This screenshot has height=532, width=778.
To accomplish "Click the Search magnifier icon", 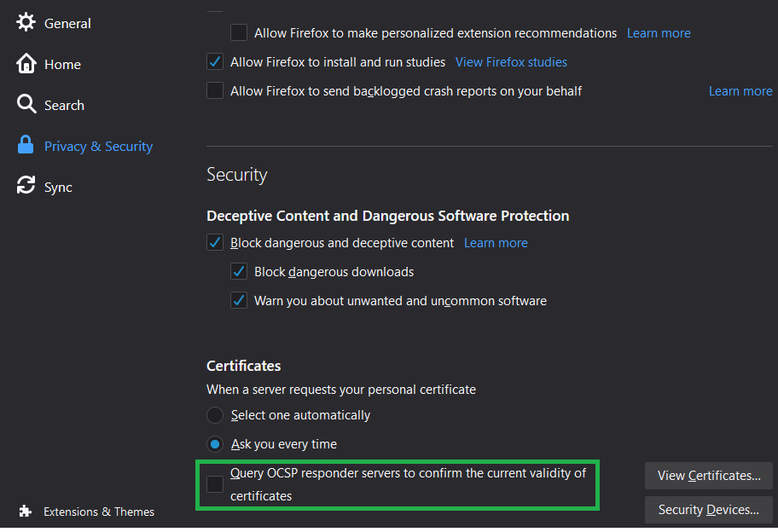I will [x=26, y=105].
